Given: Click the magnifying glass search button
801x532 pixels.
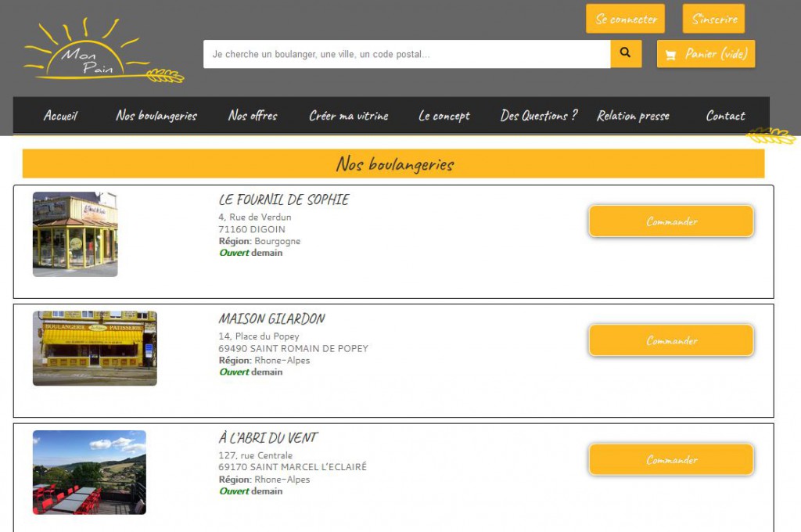Looking at the screenshot, I should coord(625,54).
